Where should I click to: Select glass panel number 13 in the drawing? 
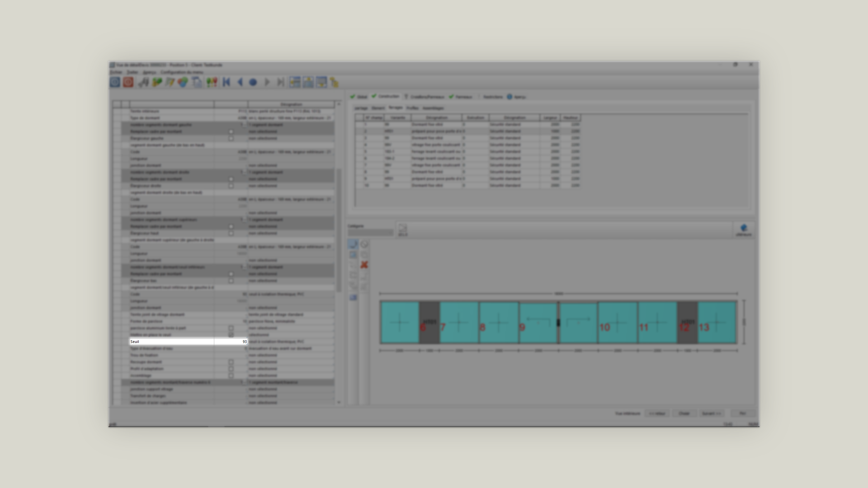pyautogui.click(x=717, y=323)
